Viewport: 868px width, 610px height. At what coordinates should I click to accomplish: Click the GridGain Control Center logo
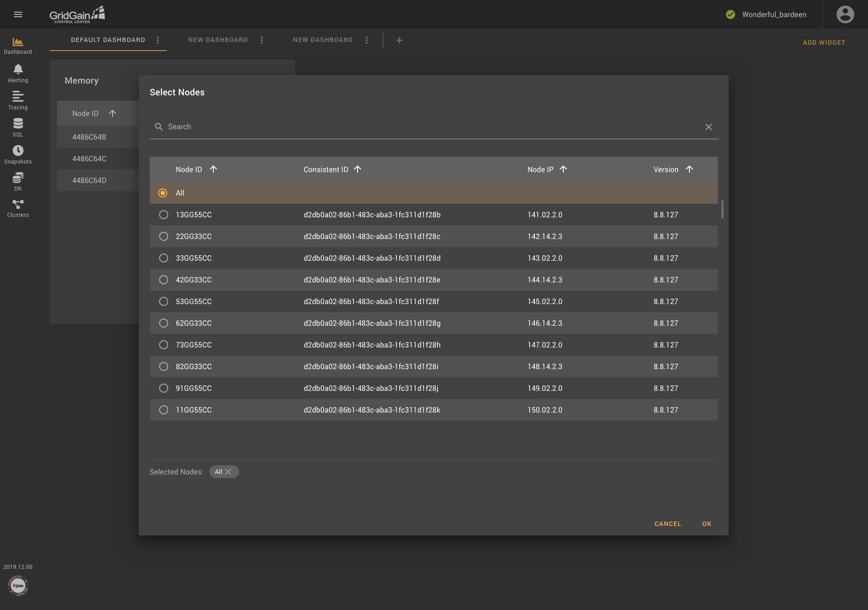coord(77,15)
